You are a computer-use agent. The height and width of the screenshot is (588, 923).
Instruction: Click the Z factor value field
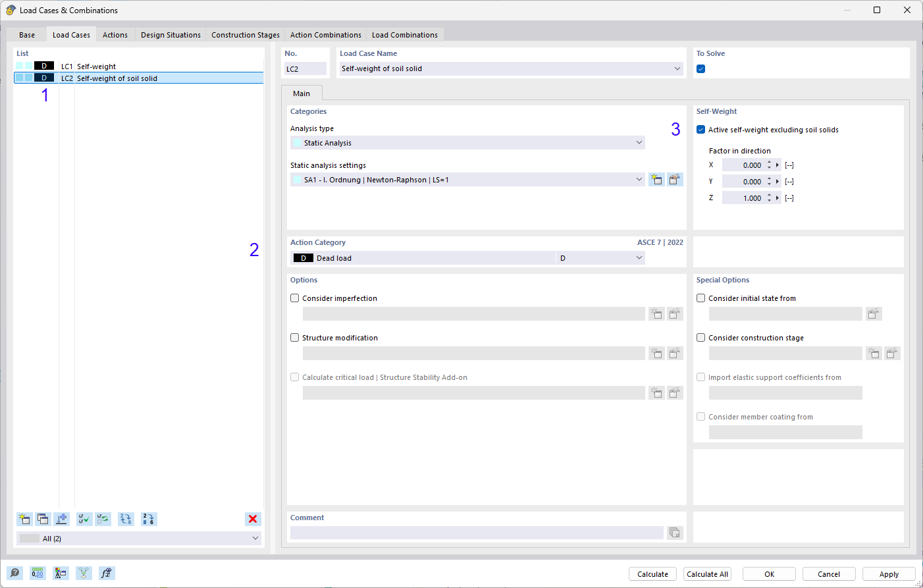(743, 198)
